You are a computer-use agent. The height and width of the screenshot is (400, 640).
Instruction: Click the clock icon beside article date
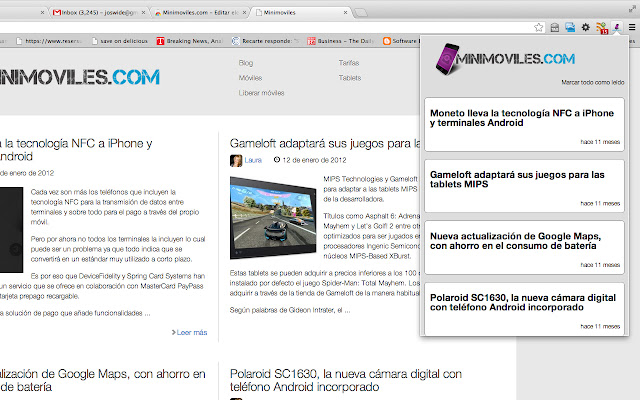(277, 160)
